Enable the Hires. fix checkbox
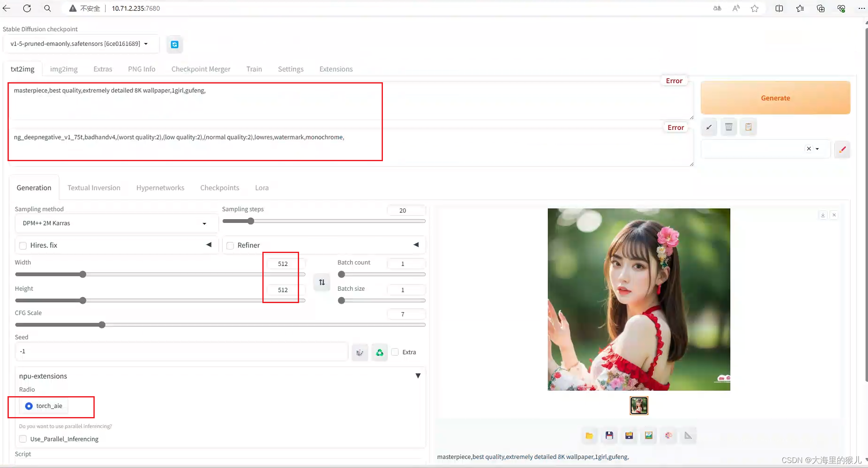The width and height of the screenshot is (868, 468). 24,245
